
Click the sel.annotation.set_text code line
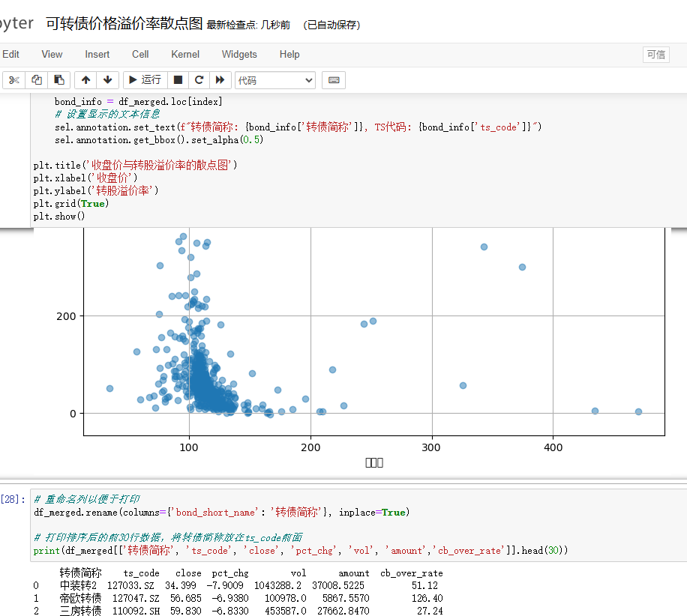click(x=298, y=127)
